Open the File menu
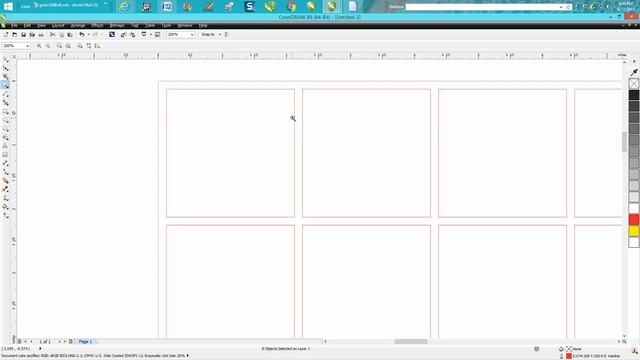This screenshot has height=360, width=640. click(x=14, y=25)
